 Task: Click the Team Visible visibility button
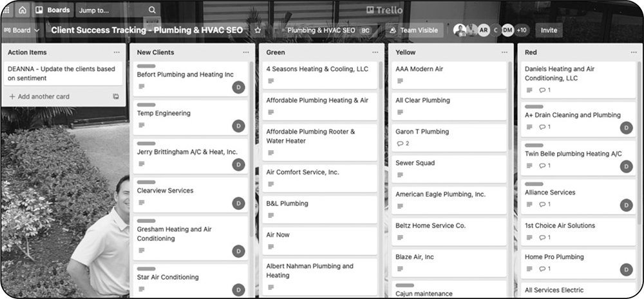(x=414, y=30)
